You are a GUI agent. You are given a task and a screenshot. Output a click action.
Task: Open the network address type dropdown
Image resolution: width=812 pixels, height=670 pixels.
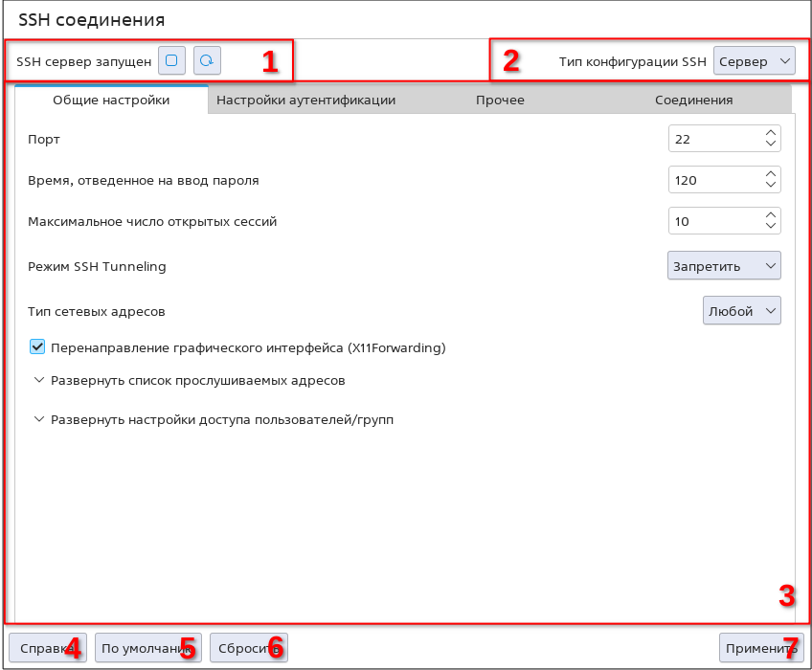tap(741, 311)
